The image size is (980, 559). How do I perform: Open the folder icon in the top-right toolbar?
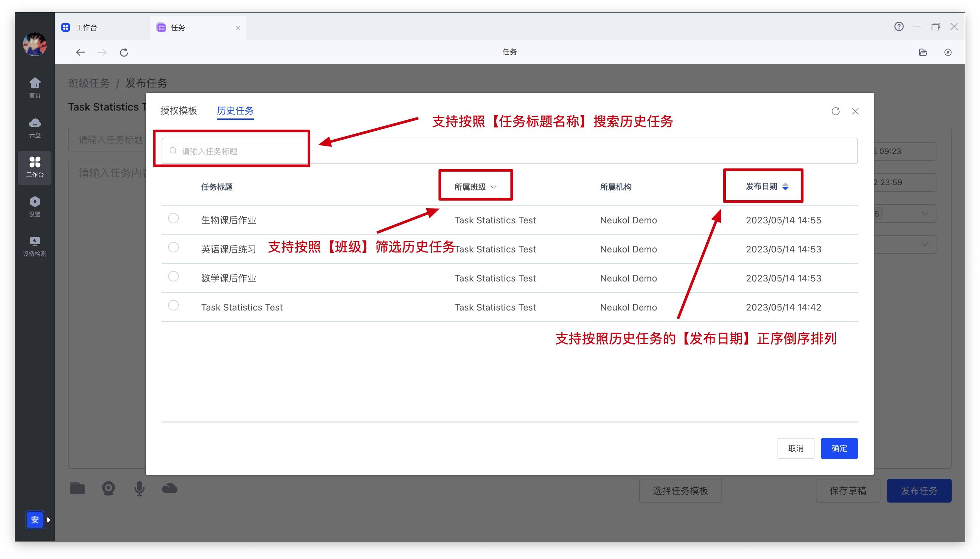(923, 52)
